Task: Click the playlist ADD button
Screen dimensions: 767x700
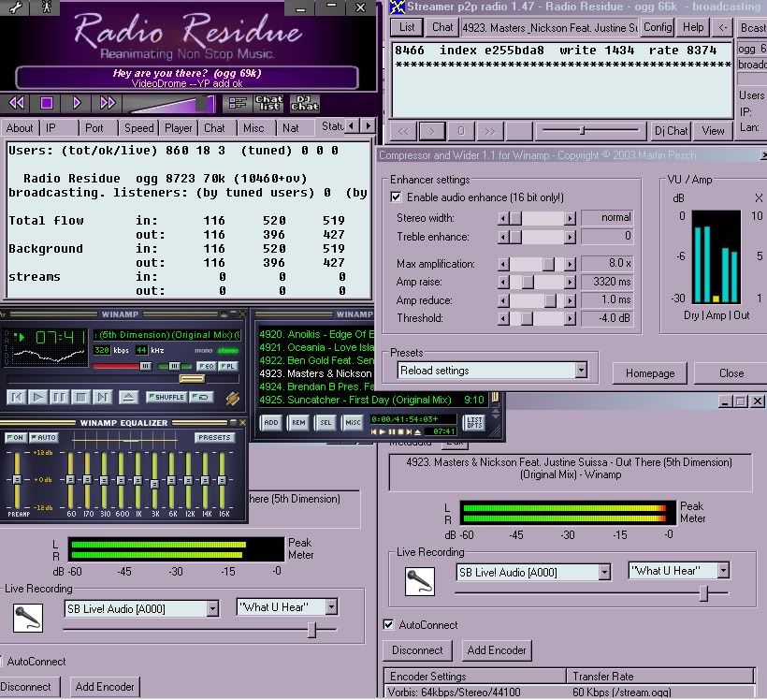Action: (x=271, y=422)
